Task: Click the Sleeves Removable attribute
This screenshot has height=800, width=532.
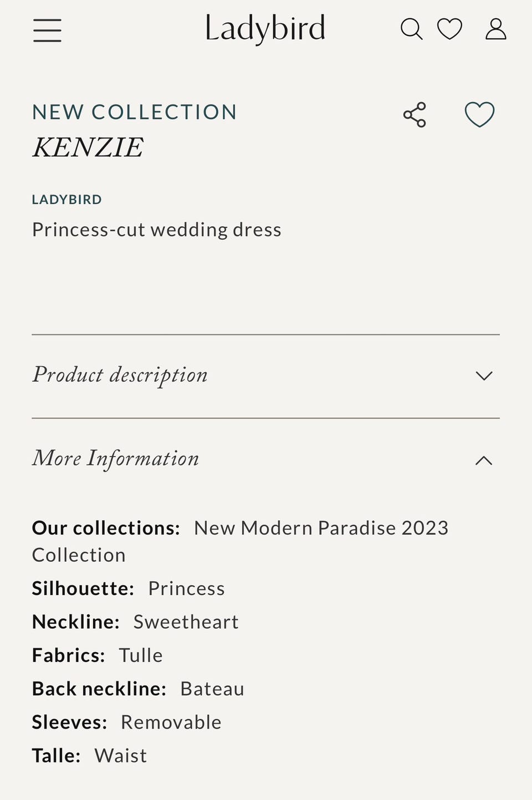Action: pyautogui.click(x=171, y=722)
